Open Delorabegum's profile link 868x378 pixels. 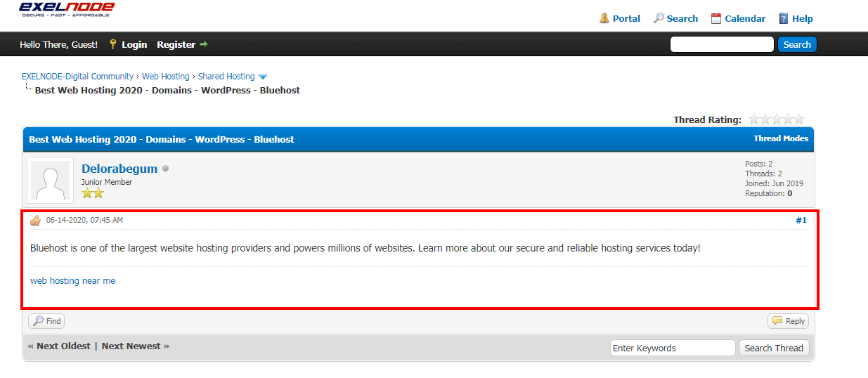[119, 169]
